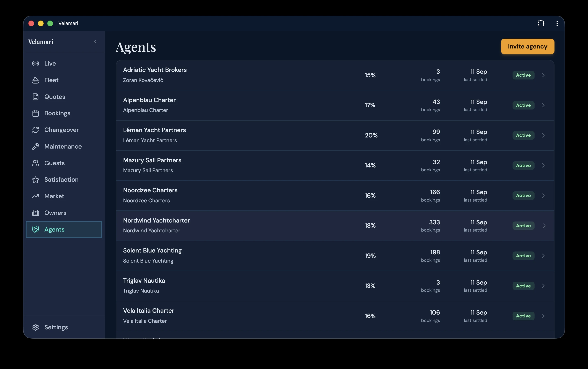Click Active status on Léman Yacht Partners

523,135
